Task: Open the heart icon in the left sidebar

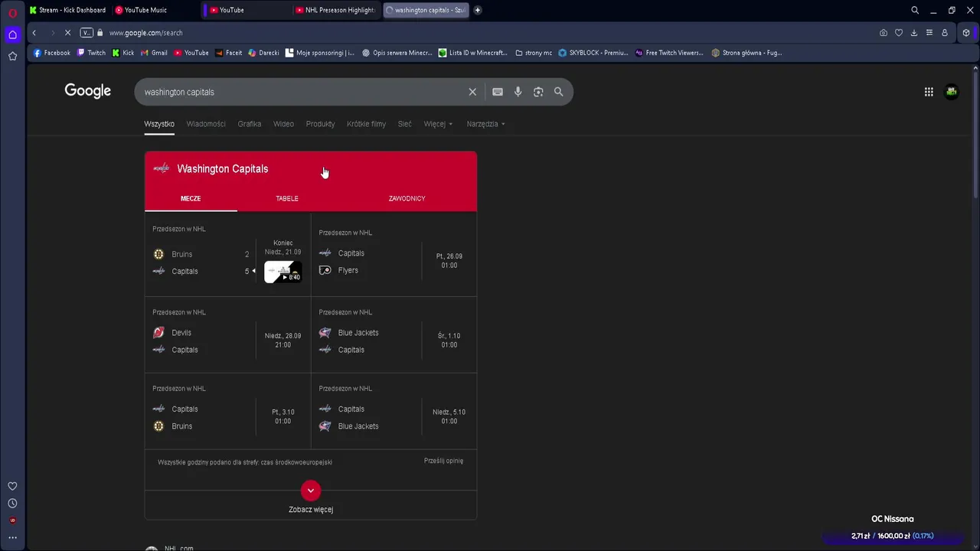Action: (12, 486)
